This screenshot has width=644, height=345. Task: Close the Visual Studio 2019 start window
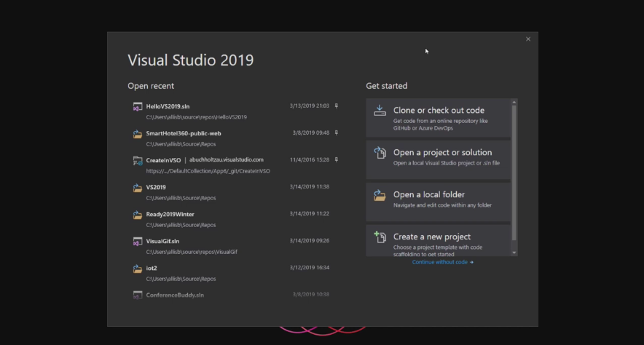pos(528,39)
